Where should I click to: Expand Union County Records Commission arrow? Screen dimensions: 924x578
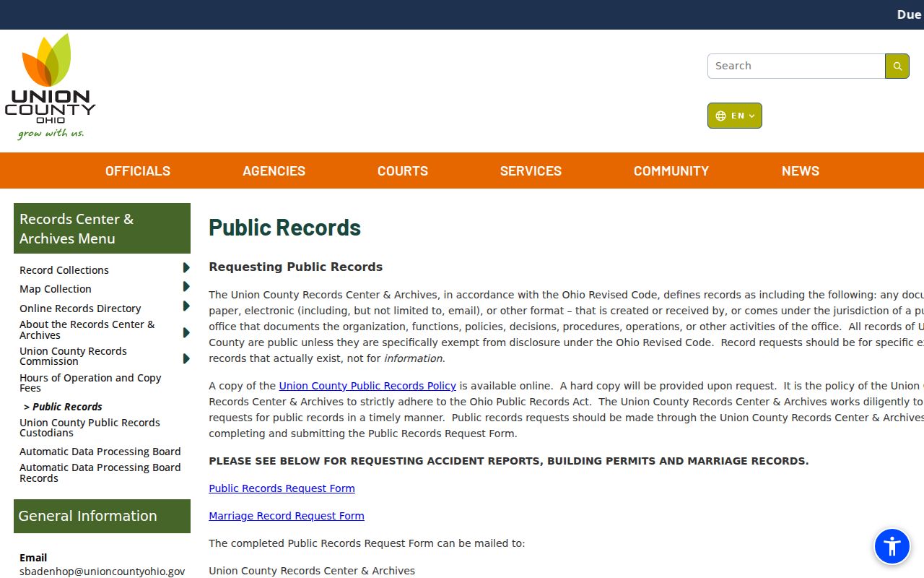click(186, 359)
